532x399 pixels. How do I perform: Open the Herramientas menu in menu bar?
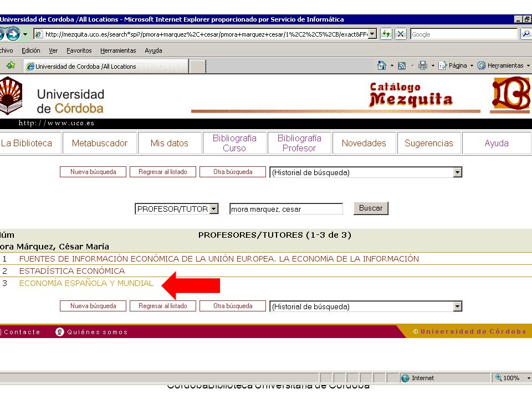coord(118,50)
